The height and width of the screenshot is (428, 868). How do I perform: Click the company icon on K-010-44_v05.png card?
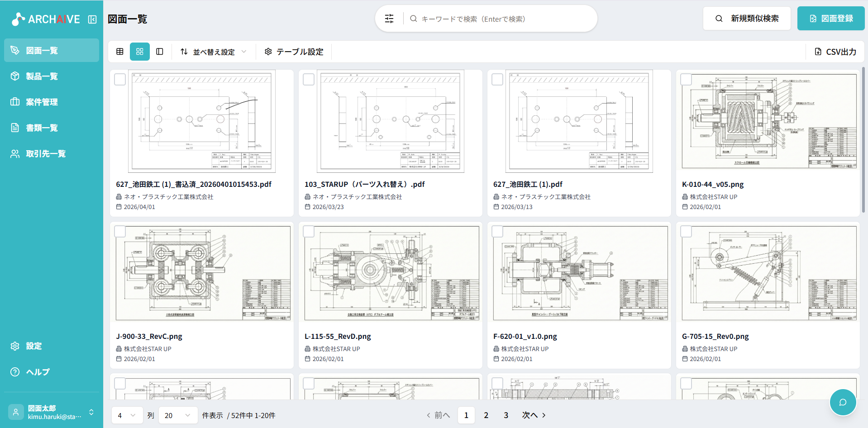tap(685, 197)
